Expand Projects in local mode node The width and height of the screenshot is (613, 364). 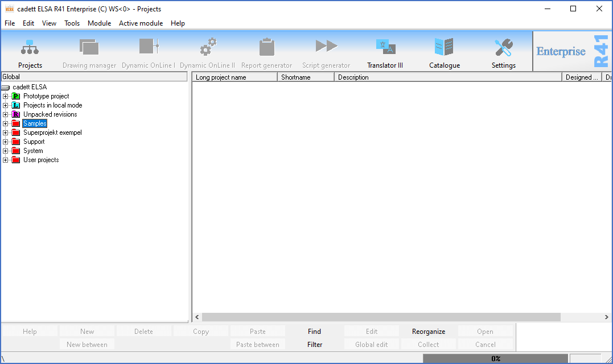click(6, 105)
